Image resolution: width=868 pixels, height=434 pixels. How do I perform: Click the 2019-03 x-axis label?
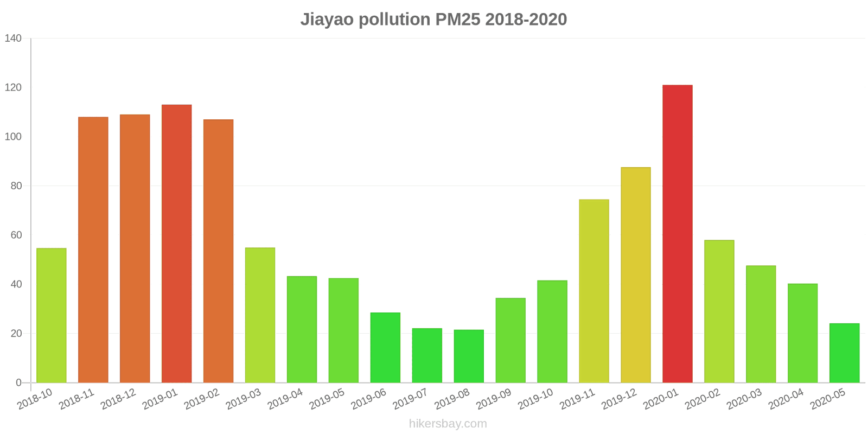pos(244,399)
